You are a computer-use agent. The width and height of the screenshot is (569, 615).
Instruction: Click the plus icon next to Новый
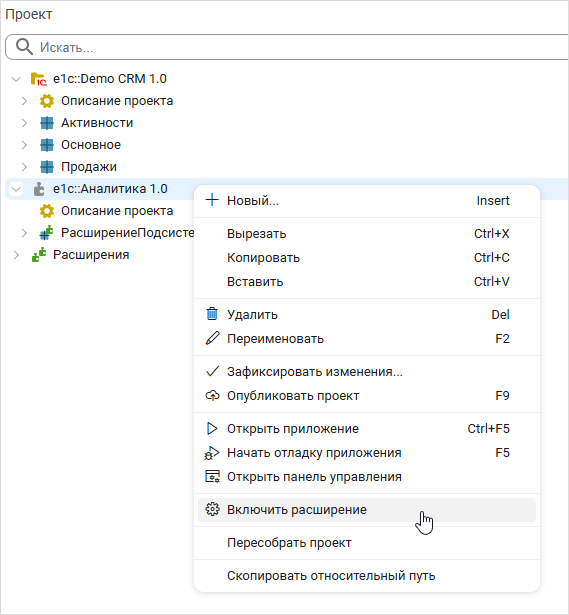click(212, 200)
